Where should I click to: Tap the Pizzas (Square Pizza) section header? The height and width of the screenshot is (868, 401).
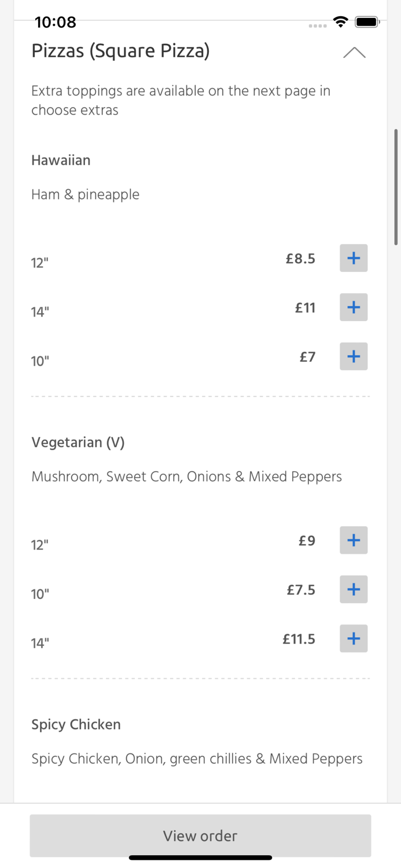click(x=120, y=51)
